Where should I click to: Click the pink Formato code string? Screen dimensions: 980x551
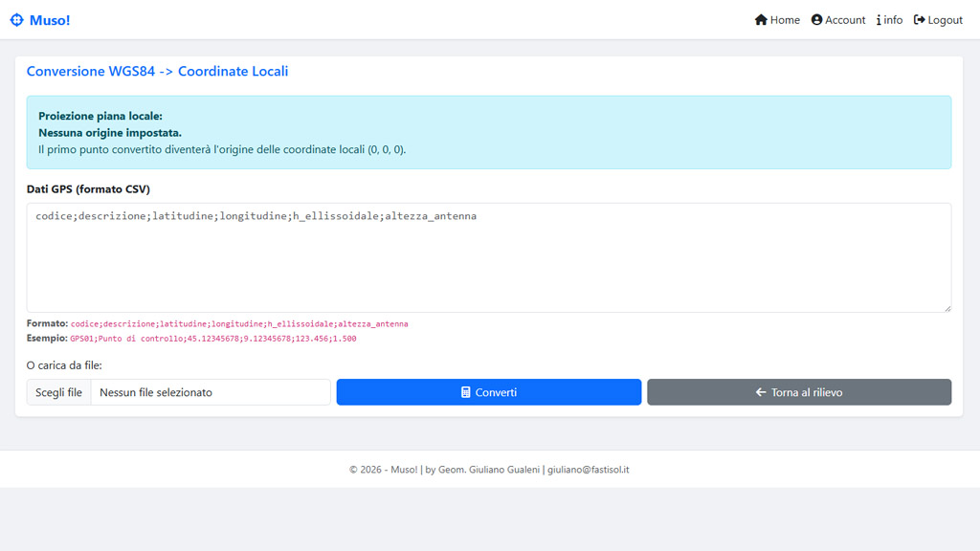[239, 324]
